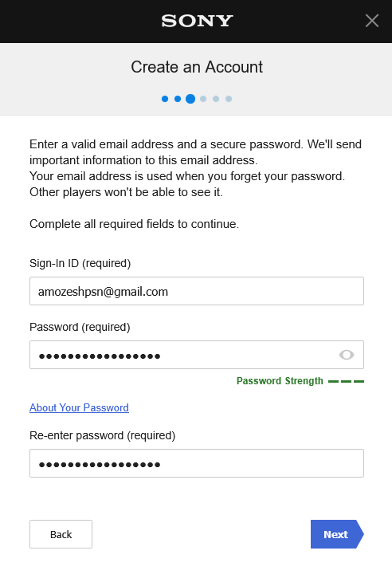392x582 pixels.
Task: Continue with the Next button
Action: (337, 534)
